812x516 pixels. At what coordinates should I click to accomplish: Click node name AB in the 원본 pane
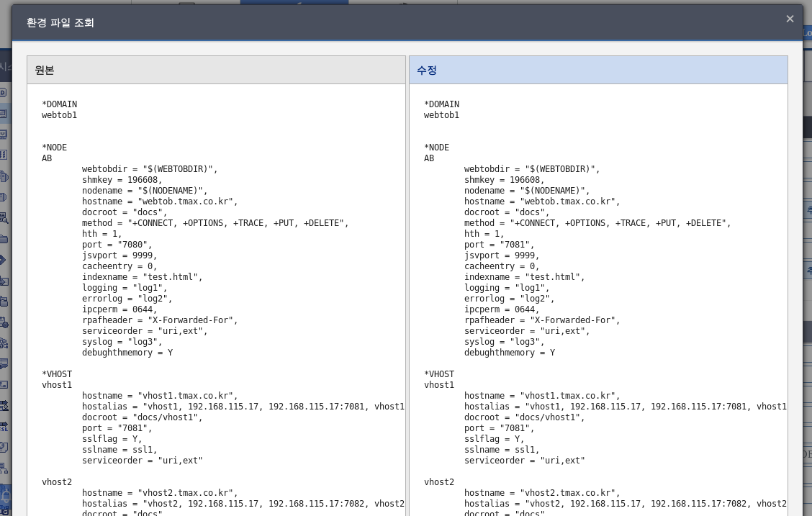pos(47,158)
